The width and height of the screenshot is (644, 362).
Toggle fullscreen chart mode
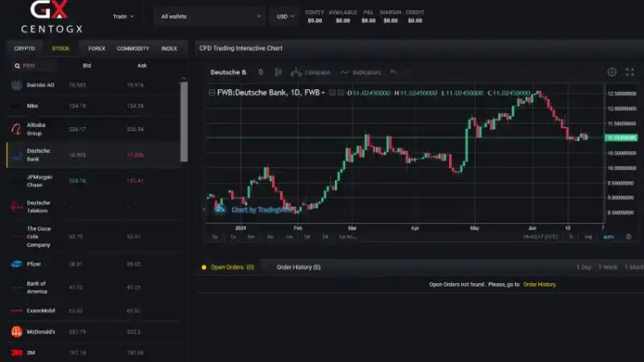(x=629, y=72)
